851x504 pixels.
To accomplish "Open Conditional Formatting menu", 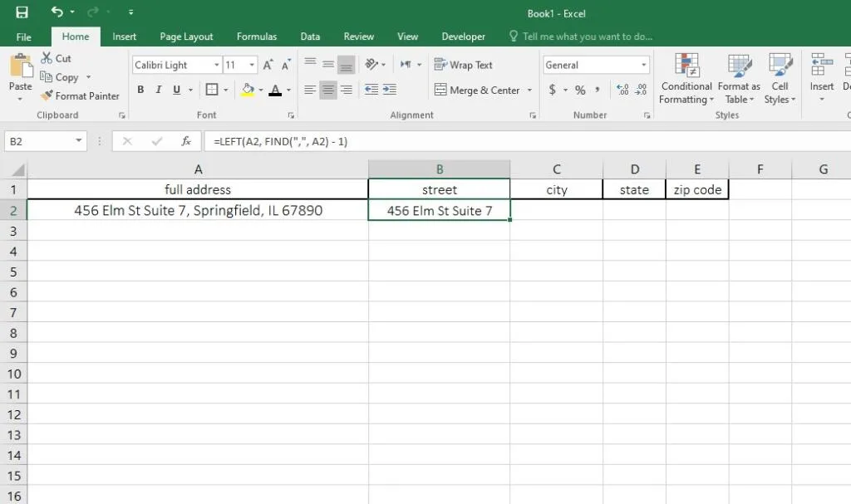I will tap(686, 79).
